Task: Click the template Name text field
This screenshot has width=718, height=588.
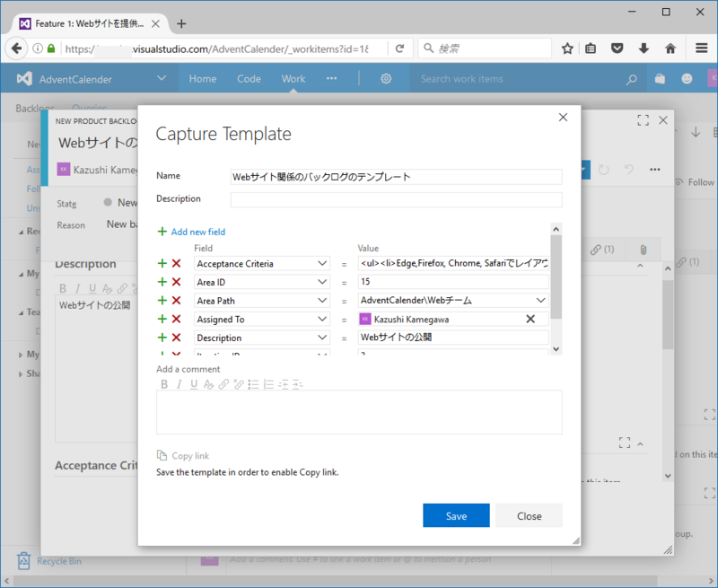Action: point(396,177)
